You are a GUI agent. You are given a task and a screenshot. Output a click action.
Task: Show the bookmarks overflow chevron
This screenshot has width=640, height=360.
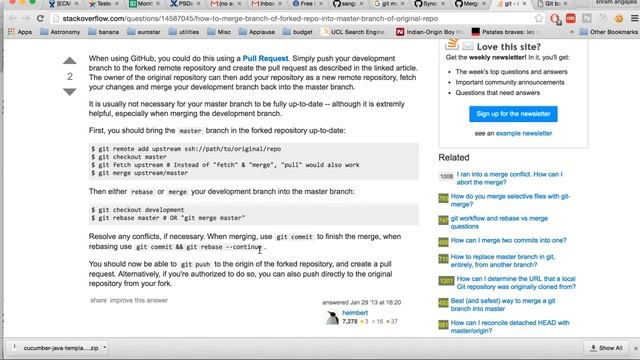(571, 32)
